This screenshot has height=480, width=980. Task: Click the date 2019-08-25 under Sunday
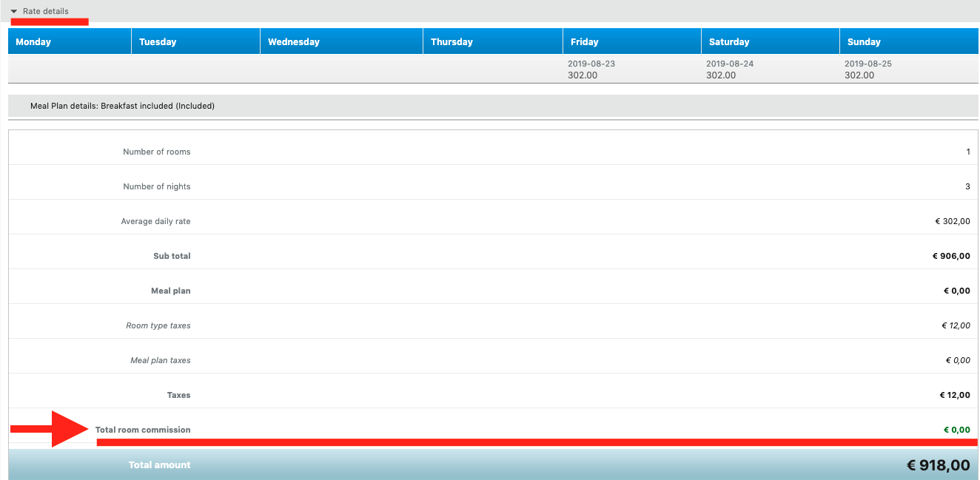[x=868, y=64]
